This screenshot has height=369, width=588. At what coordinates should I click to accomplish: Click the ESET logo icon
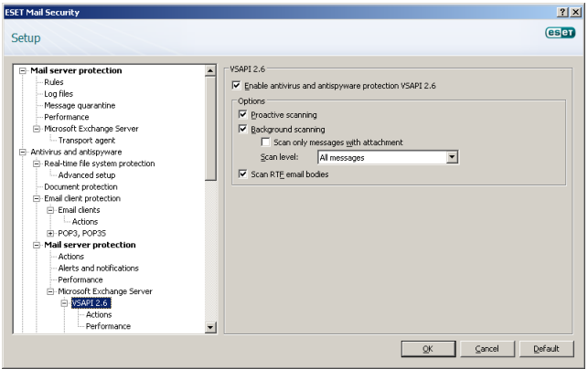tap(560, 33)
